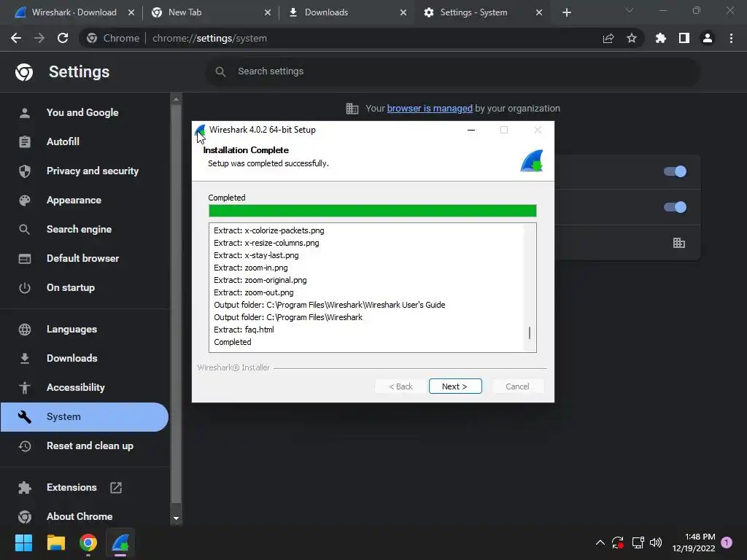Click building icon beside managed browser notice
Viewport: 747px width, 560px height.
[x=352, y=109]
